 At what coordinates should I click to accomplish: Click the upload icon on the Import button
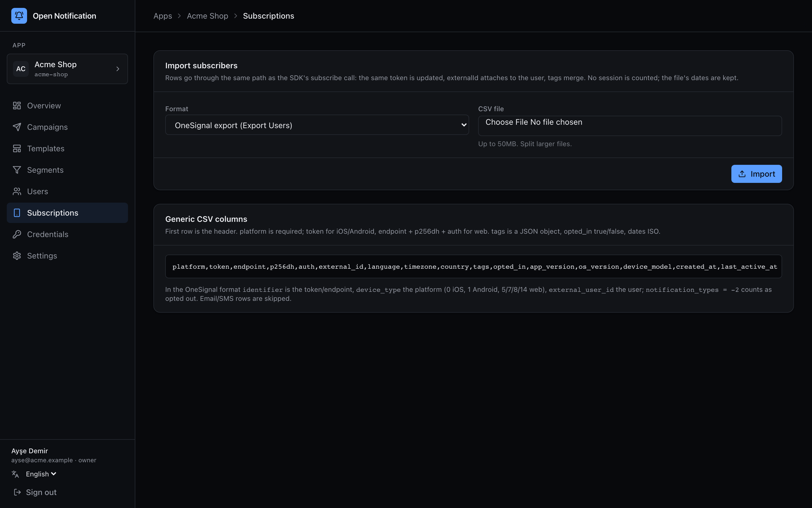pyautogui.click(x=742, y=174)
